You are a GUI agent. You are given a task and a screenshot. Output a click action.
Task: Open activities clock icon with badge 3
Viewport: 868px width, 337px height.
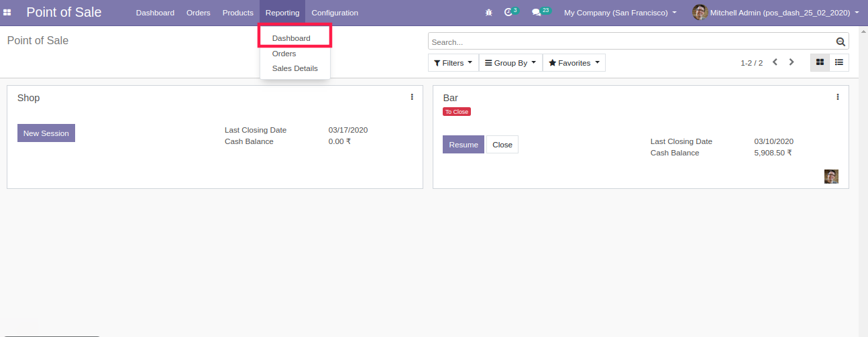[x=511, y=12]
